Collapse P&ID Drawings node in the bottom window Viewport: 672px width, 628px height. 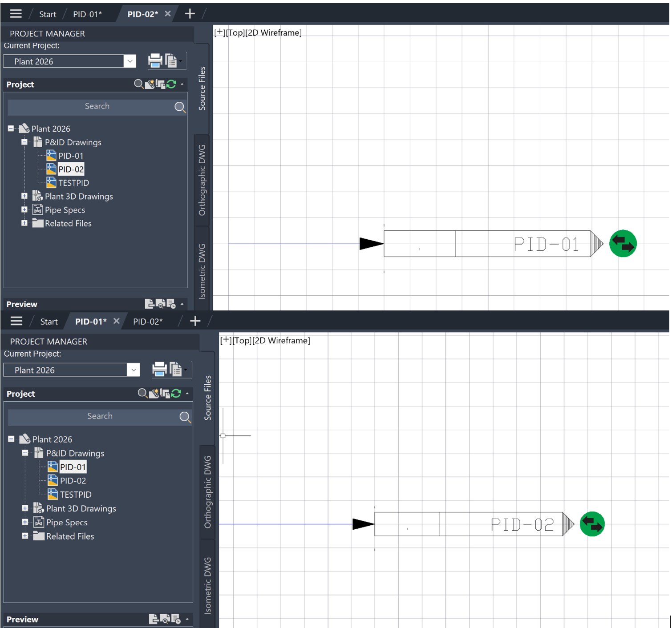[x=25, y=453]
